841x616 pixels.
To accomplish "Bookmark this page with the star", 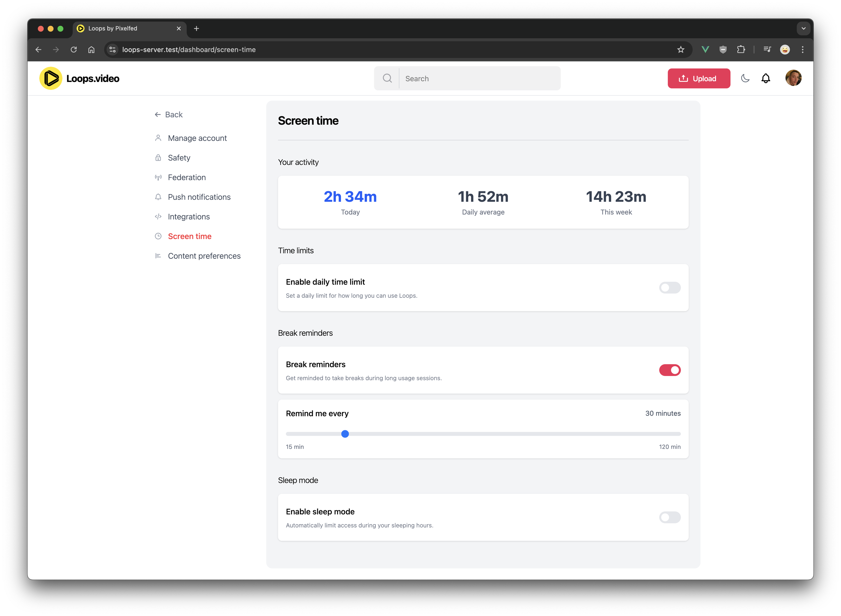I will click(x=681, y=50).
